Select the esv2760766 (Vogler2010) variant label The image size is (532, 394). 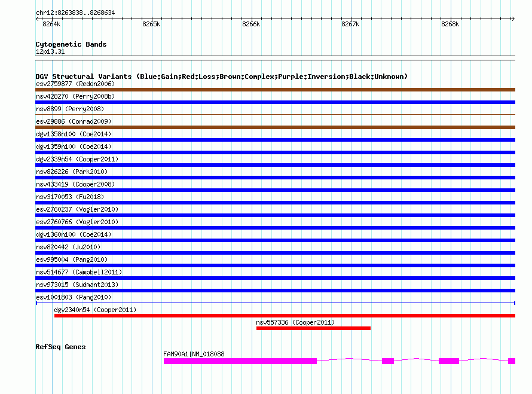pos(77,222)
